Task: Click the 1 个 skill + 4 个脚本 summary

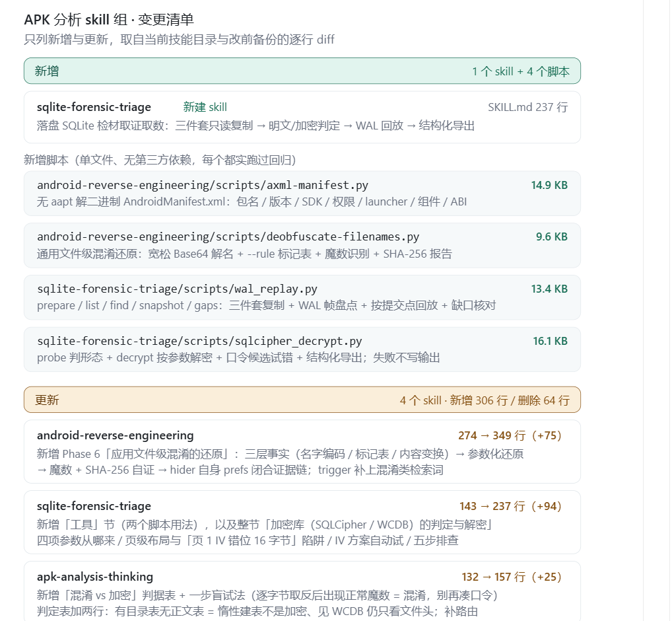Action: (521, 71)
